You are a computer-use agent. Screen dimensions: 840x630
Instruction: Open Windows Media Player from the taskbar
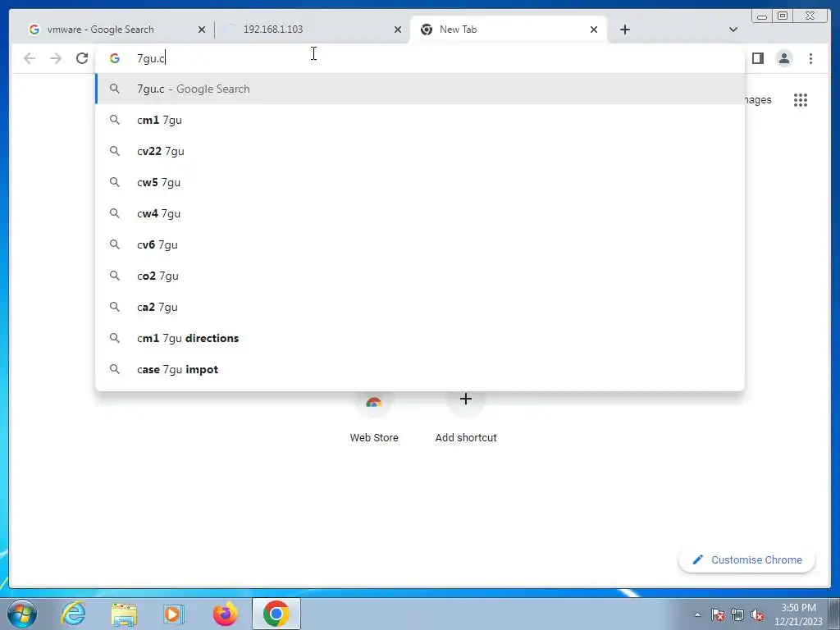pos(173,614)
